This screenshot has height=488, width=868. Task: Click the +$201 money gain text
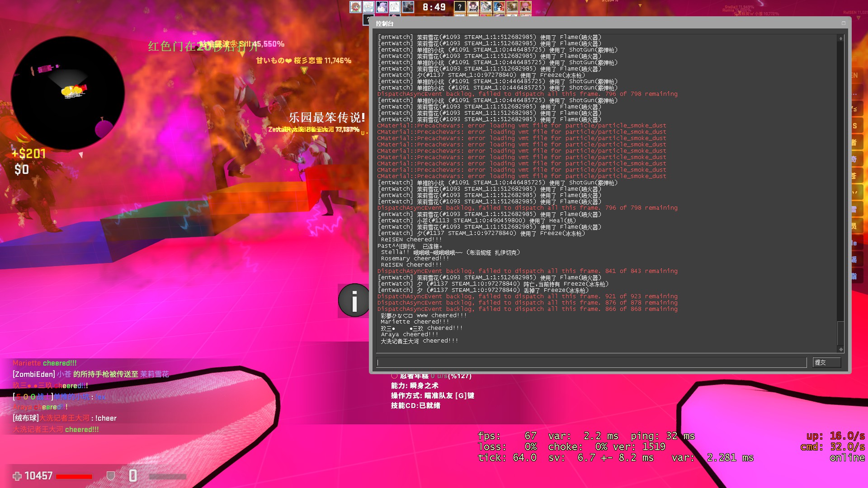coord(29,154)
